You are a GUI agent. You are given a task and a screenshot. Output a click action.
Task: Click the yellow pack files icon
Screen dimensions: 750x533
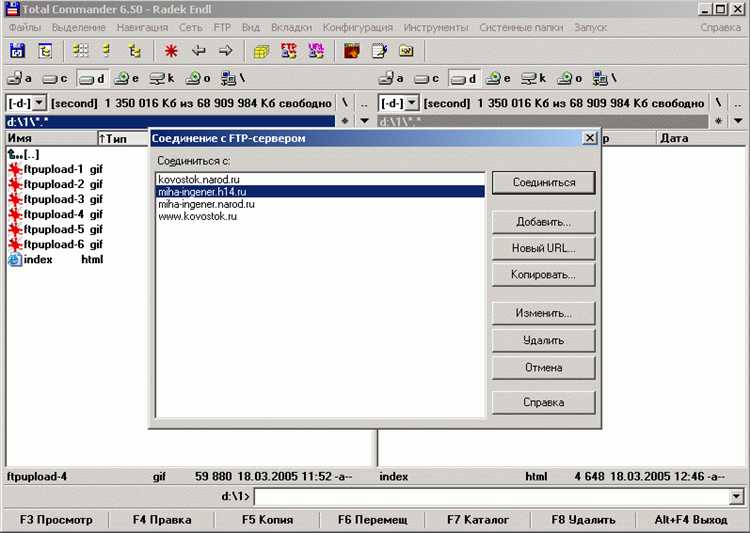click(261, 50)
